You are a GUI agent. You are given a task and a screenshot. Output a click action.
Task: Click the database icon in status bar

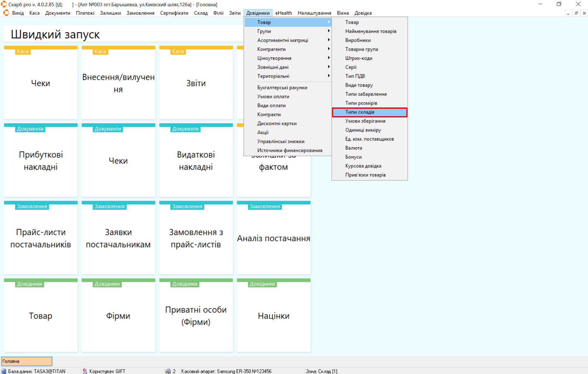pyautogui.click(x=4, y=371)
